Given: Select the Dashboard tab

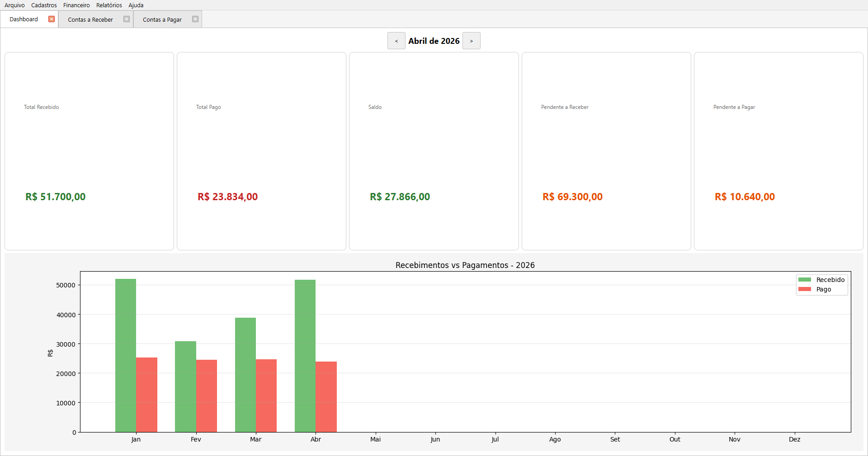Looking at the screenshot, I should (24, 19).
